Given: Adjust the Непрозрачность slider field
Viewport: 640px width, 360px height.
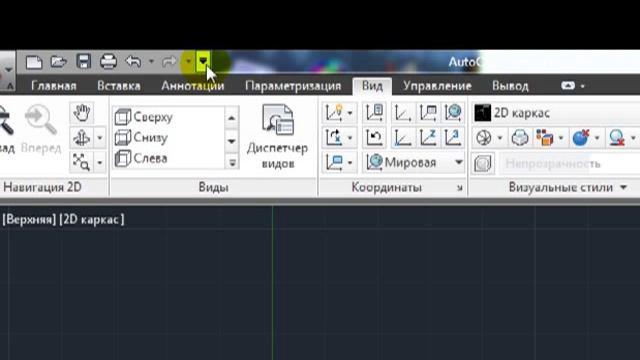Looking at the screenshot, I should [570, 164].
